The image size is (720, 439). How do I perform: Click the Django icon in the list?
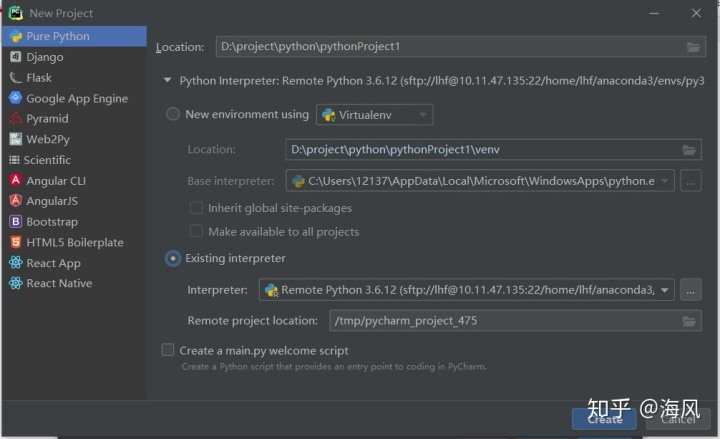coord(16,56)
